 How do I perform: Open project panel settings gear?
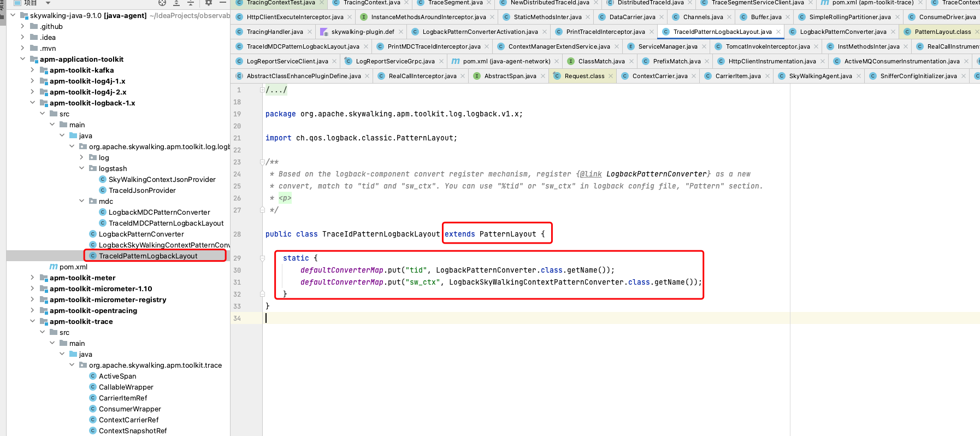click(208, 3)
